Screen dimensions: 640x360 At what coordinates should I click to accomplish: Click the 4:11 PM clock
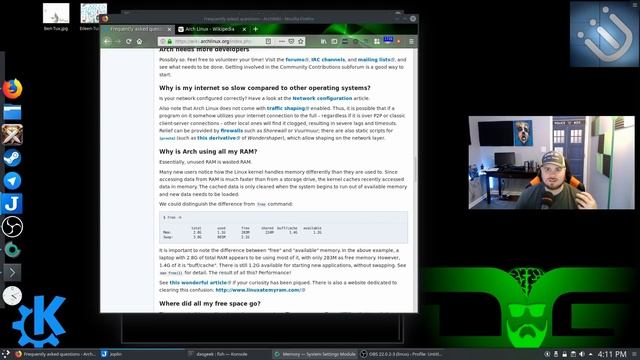click(612, 354)
